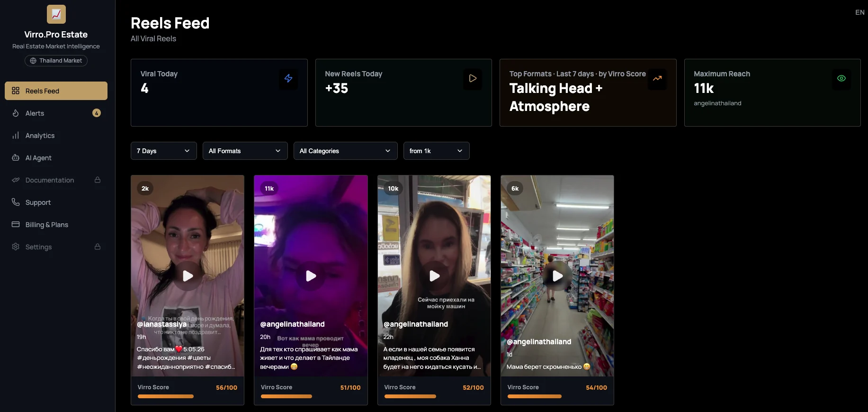Play the supermarket aisle reel with 6k views
Image resolution: width=868 pixels, height=412 pixels.
[x=558, y=276]
